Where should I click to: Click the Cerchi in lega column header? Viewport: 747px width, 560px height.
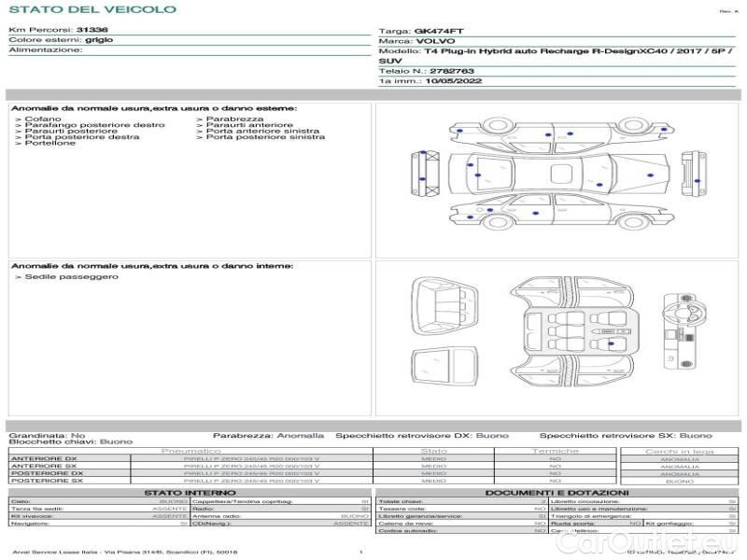coord(679,451)
